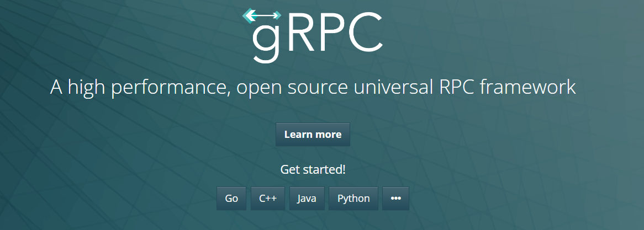Pick the Python get started button
Viewport: 644px width, 230px height.
353,199
